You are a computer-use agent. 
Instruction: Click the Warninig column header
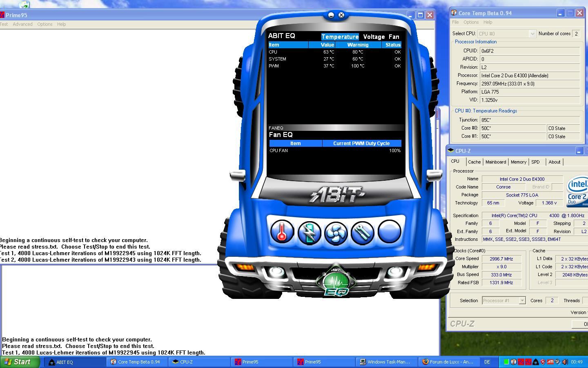[358, 45]
